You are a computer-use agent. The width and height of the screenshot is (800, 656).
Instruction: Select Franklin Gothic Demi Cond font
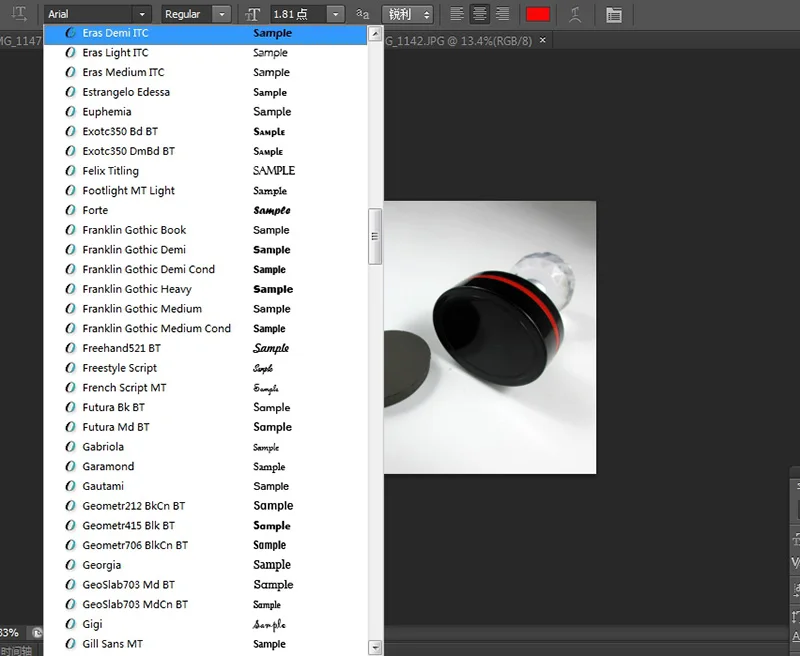[205, 269]
